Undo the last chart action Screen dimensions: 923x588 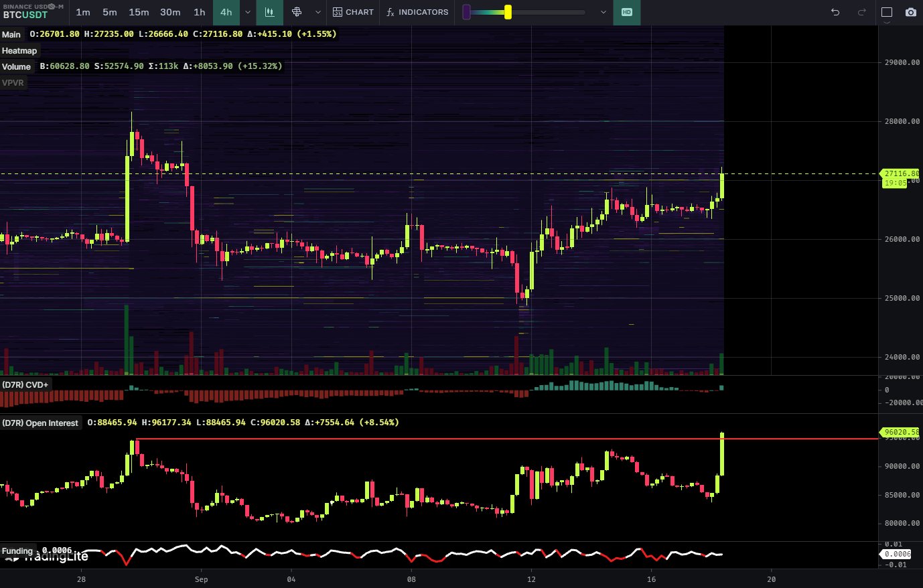834,12
